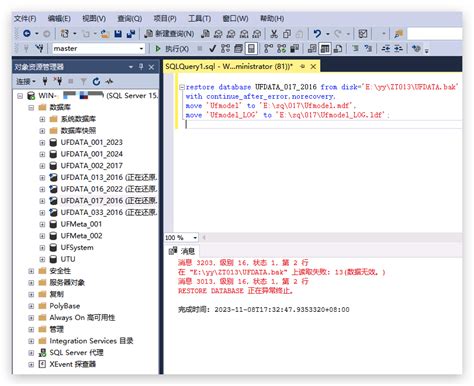Viewport: 474px width, 386px height.
Task: Open the 视图(V) menu
Action: tap(94, 18)
